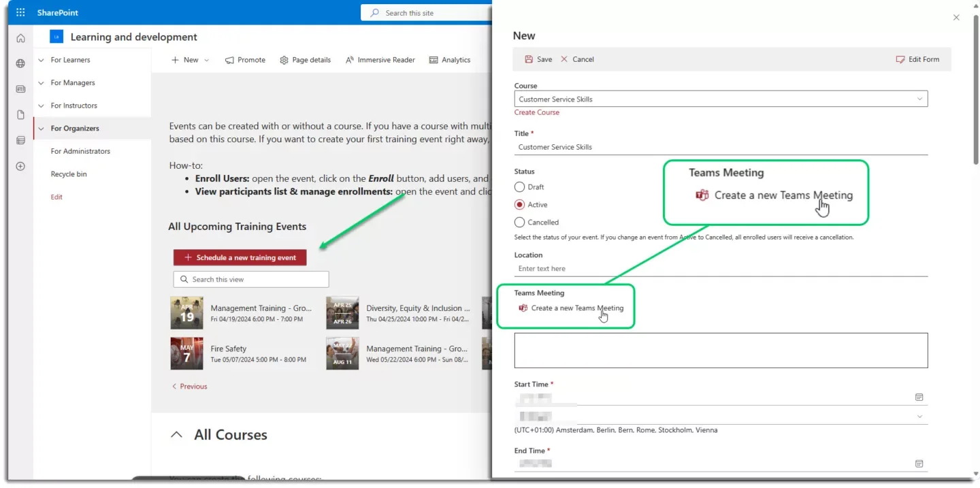Open Recycle bin nav item
Viewport: 980px width, 488px height.
tap(69, 174)
